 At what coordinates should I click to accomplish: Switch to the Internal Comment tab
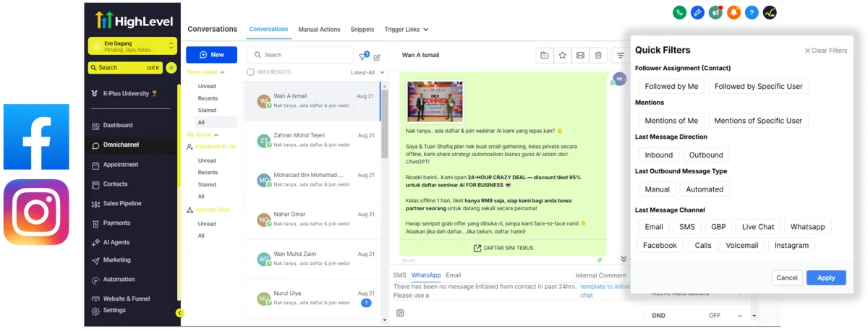[601, 275]
